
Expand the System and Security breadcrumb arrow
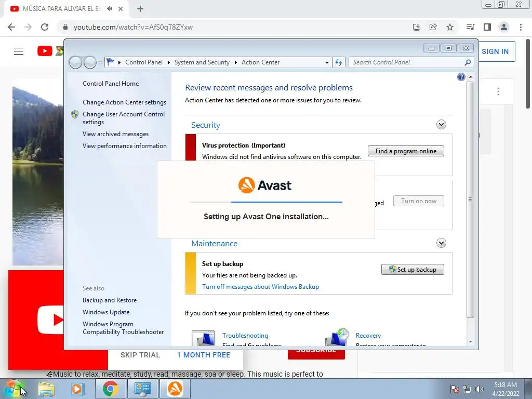pos(235,62)
